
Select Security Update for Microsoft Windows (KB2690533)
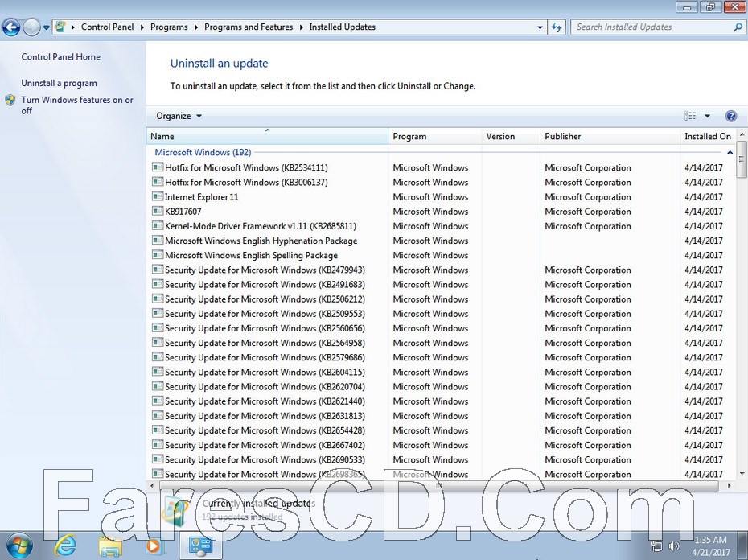pos(265,459)
